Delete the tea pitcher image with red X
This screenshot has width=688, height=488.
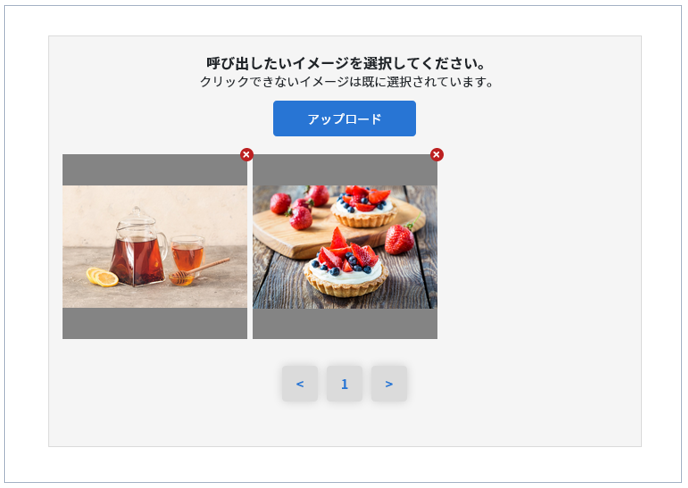[247, 154]
